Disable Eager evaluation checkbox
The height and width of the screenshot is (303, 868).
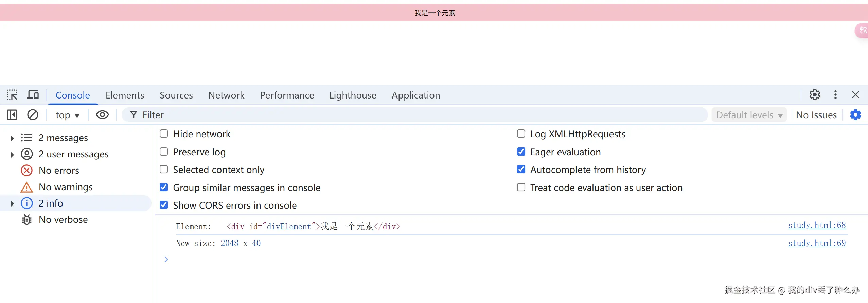coord(521,151)
